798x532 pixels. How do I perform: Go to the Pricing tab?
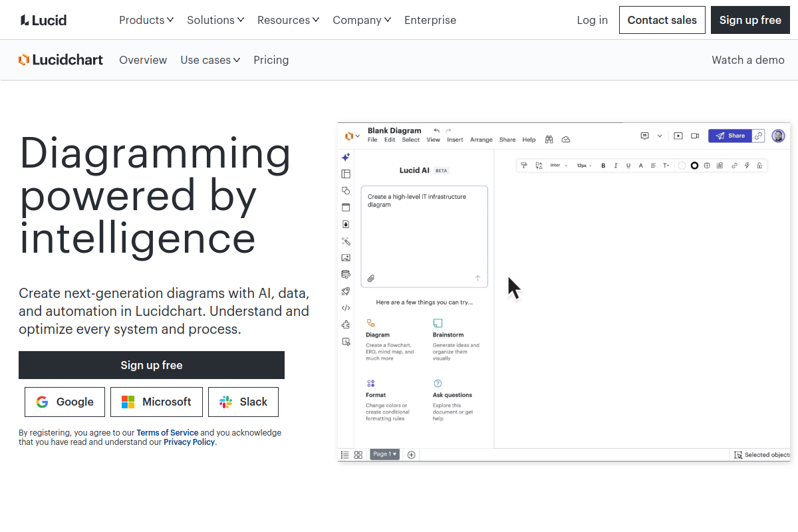pyautogui.click(x=271, y=60)
